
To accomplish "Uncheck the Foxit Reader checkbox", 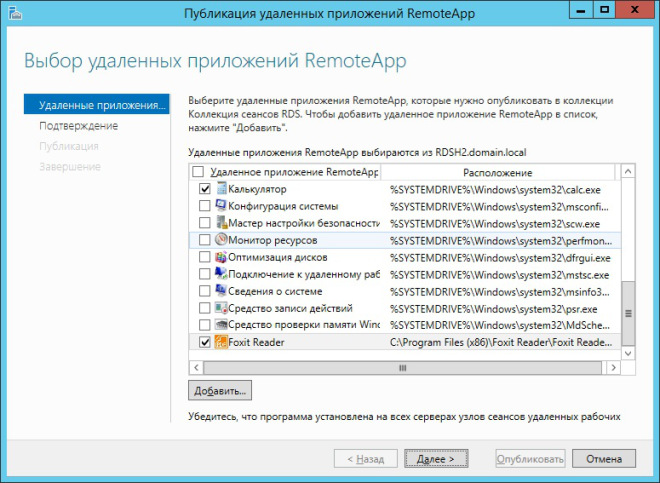I will tap(205, 342).
